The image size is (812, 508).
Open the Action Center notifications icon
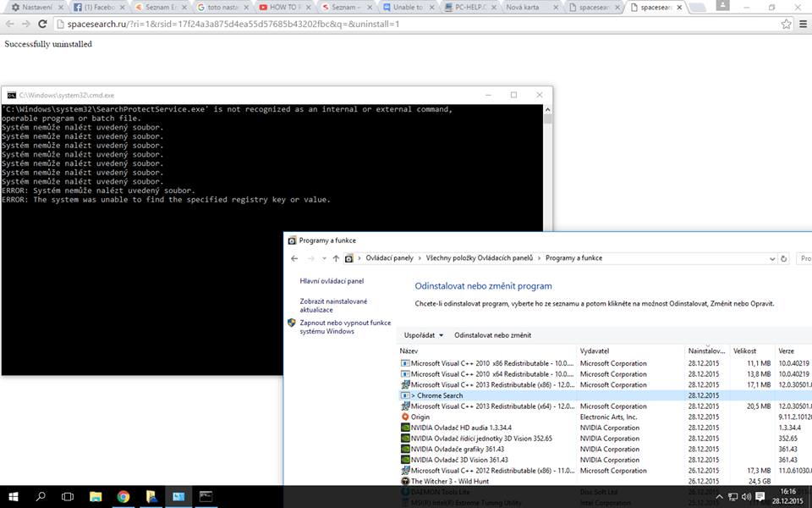click(x=760, y=497)
